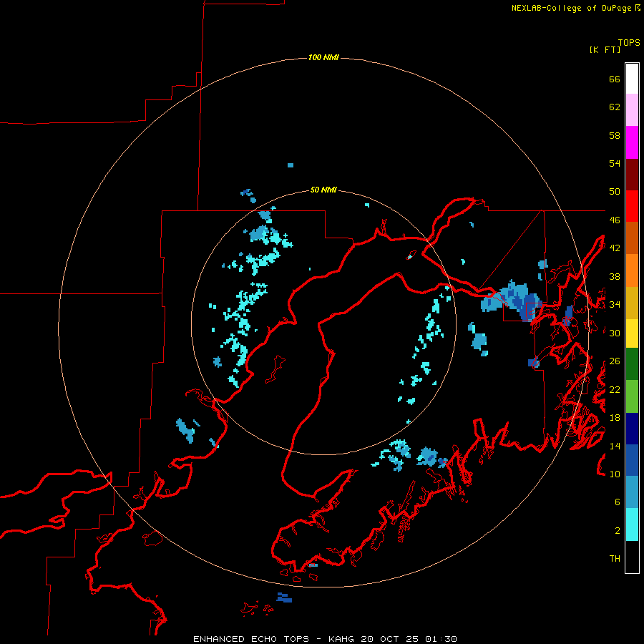Click the '[K FT]' units label
The width and height of the screenshot is (644, 644).
point(605,49)
